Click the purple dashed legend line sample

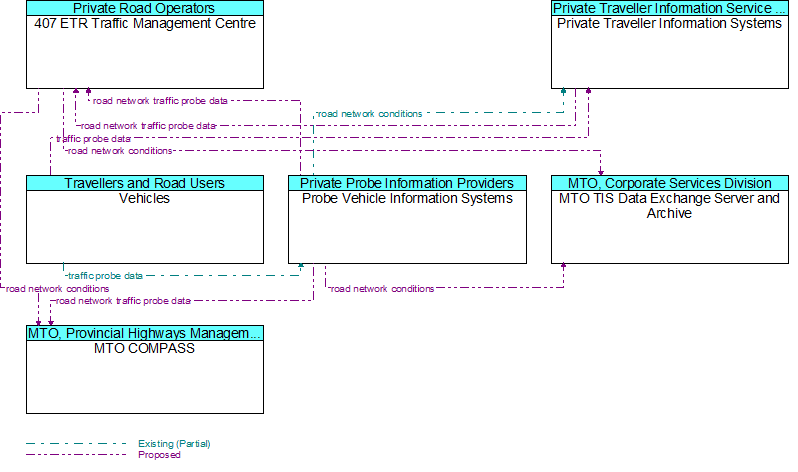click(x=76, y=455)
